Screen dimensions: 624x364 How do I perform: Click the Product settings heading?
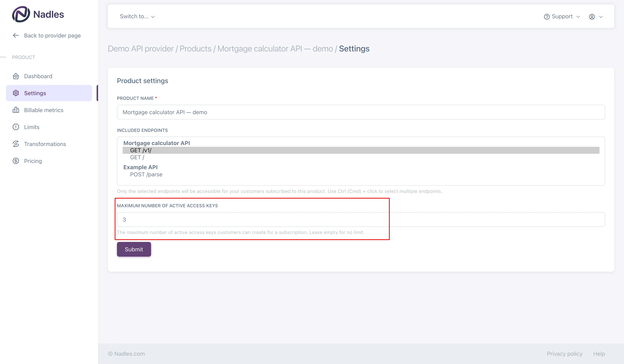142,81
